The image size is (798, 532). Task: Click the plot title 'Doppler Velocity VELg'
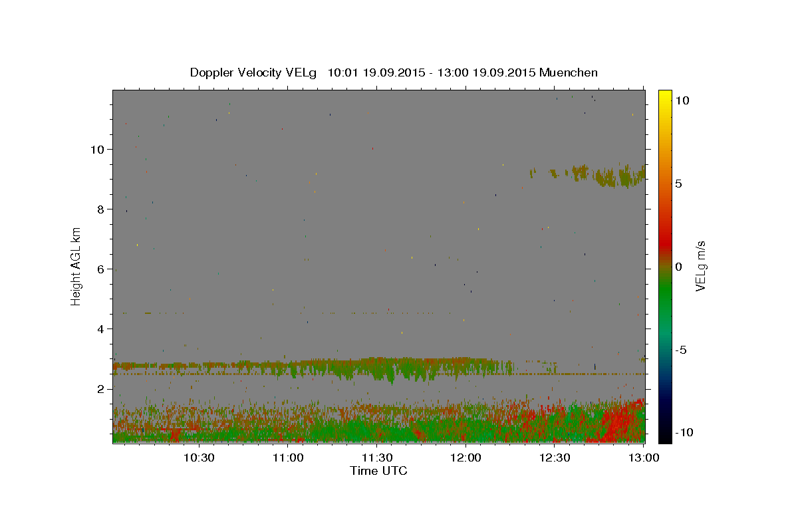tap(255, 72)
